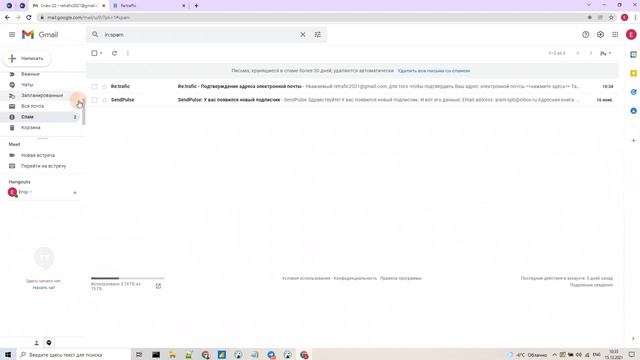Image resolution: width=640 pixels, height=360 pixels.
Task: Click the Начать чат link in Hangouts
Action: click(x=44, y=288)
